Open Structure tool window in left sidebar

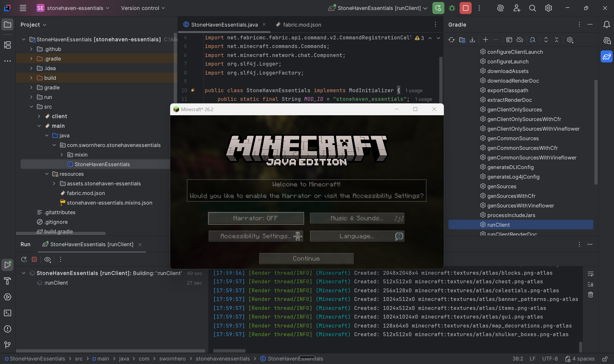click(x=8, y=45)
